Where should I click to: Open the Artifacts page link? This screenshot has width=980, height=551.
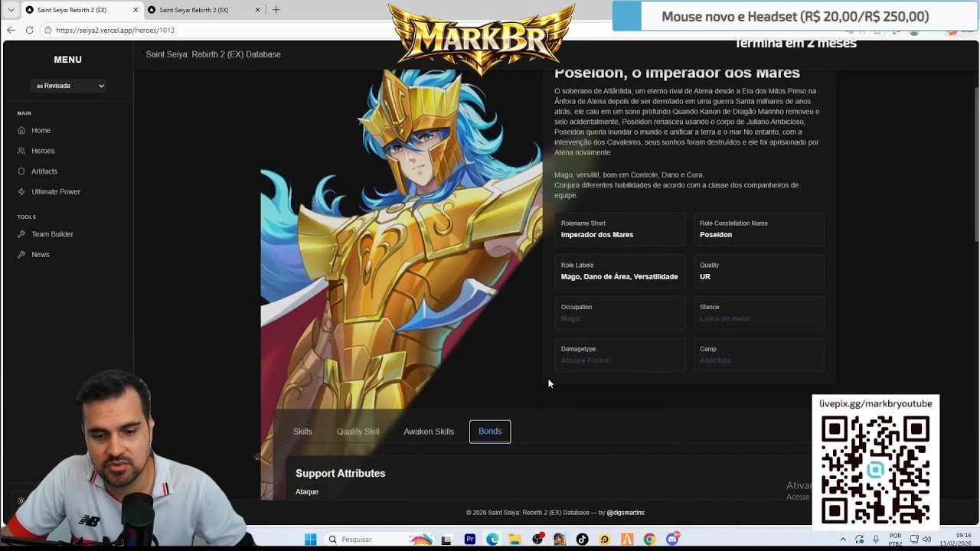44,171
